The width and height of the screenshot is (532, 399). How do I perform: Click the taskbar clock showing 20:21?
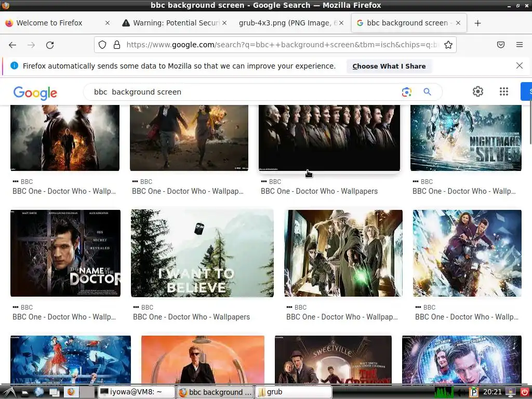click(x=492, y=392)
